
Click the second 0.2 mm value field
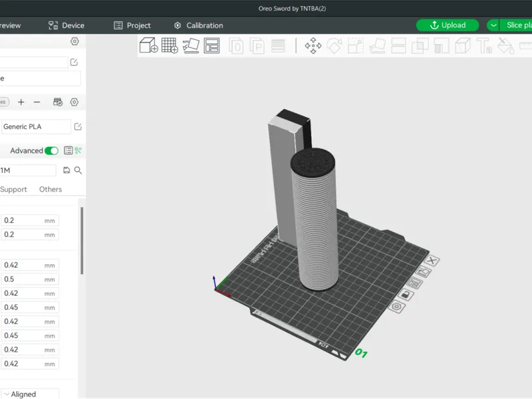pyautogui.click(x=30, y=235)
